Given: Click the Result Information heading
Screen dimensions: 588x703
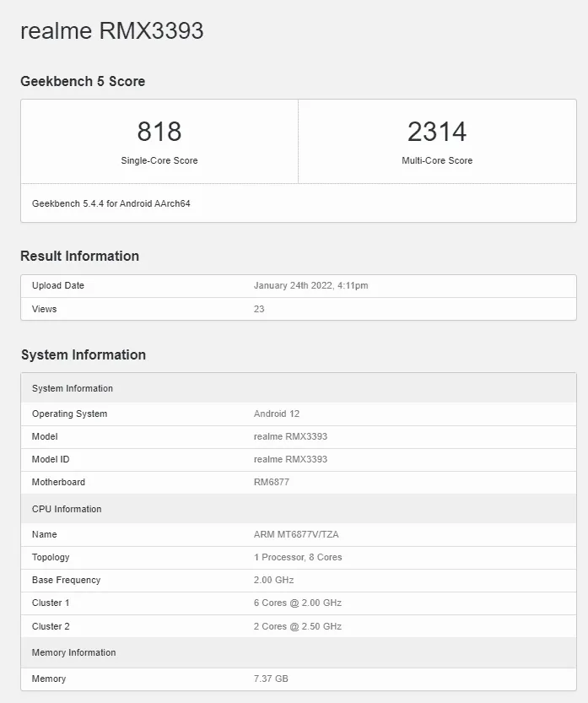Looking at the screenshot, I should tap(79, 257).
